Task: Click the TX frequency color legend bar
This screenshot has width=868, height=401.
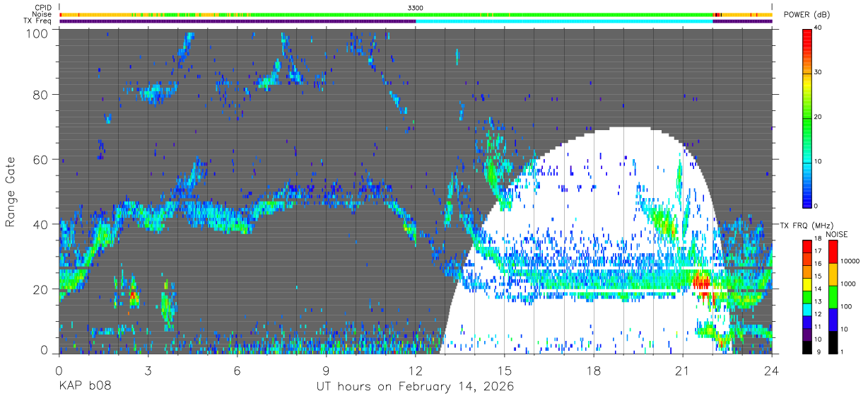Action: point(808,297)
